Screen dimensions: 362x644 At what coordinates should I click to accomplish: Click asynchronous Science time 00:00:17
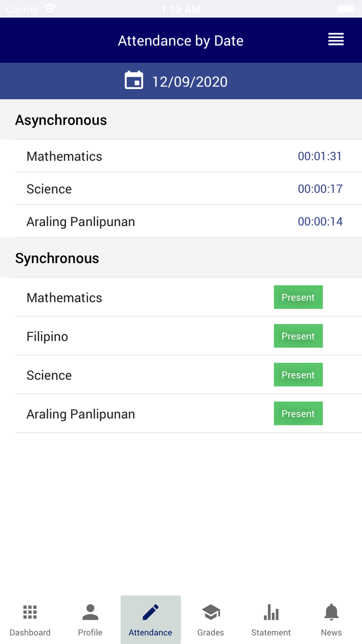coord(320,189)
